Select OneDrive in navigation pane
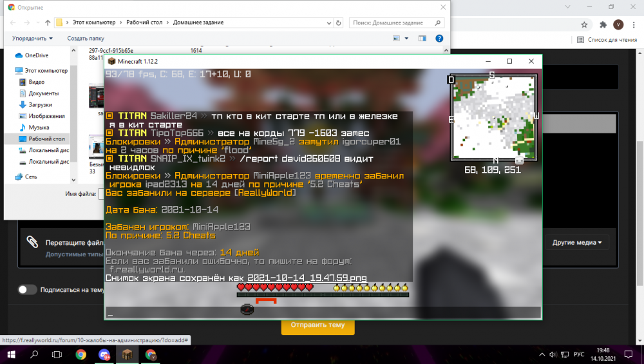Viewport: 644px width, 364px height. click(37, 55)
